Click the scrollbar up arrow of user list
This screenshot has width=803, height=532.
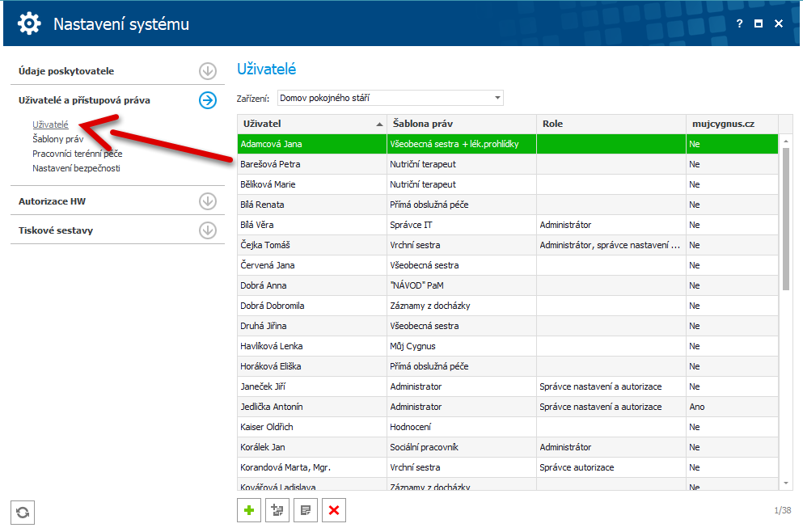[x=785, y=141]
